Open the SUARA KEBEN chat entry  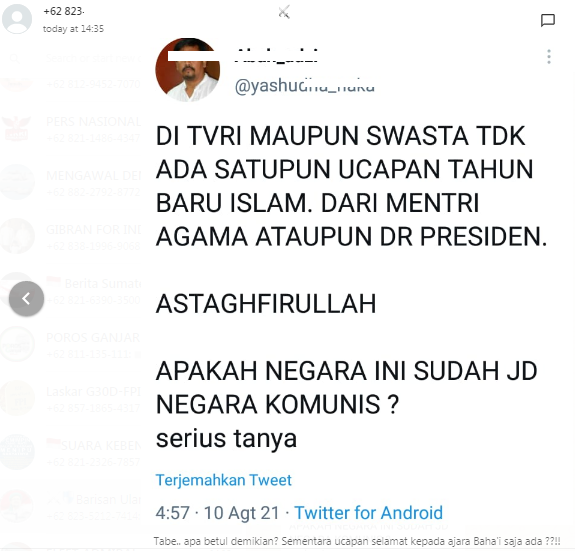[x=72, y=453]
